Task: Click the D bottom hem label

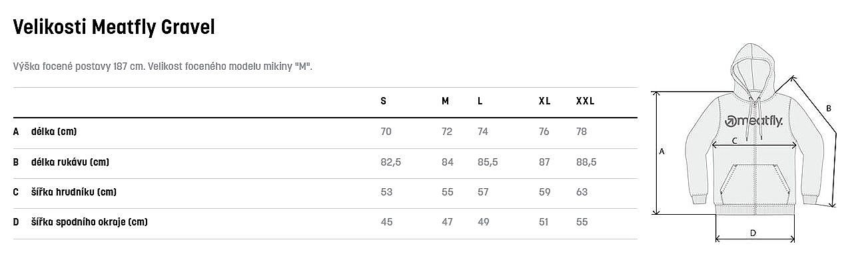Action: pos(753,233)
